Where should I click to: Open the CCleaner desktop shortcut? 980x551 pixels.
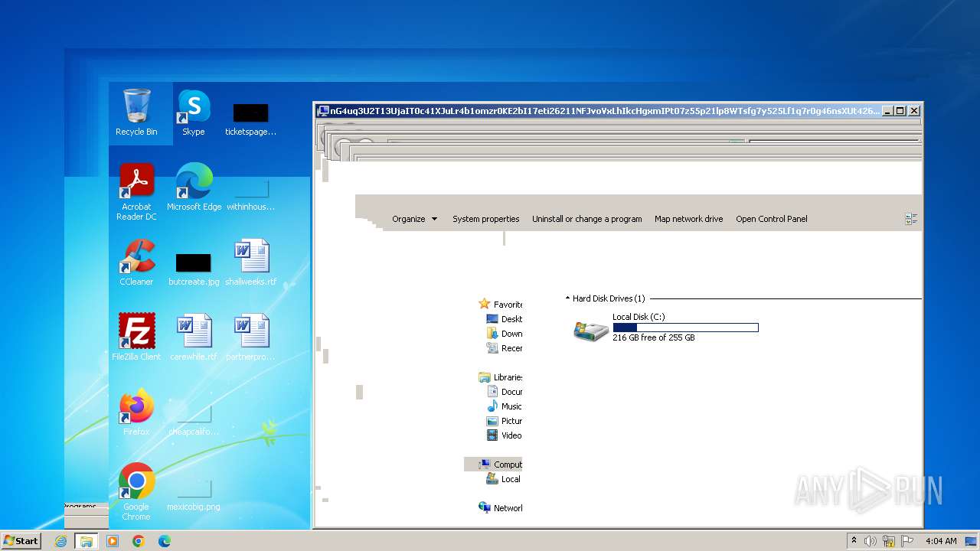(136, 262)
